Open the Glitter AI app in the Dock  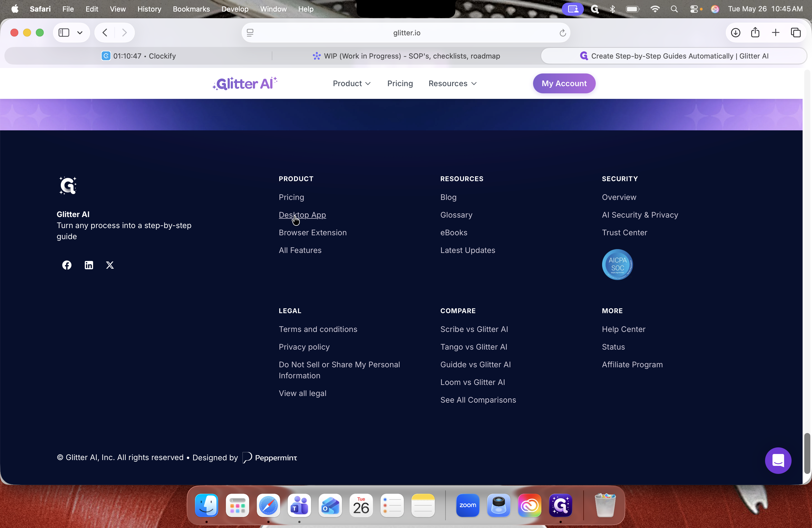coord(561,505)
